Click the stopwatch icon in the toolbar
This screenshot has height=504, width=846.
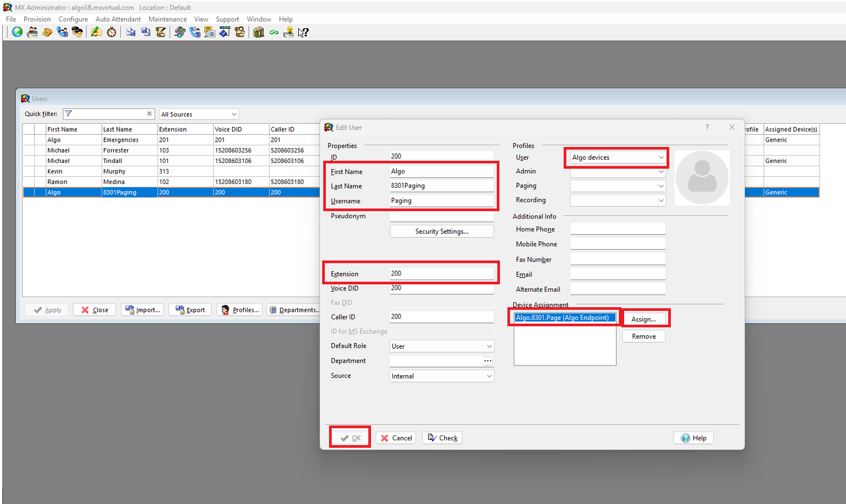pyautogui.click(x=111, y=32)
